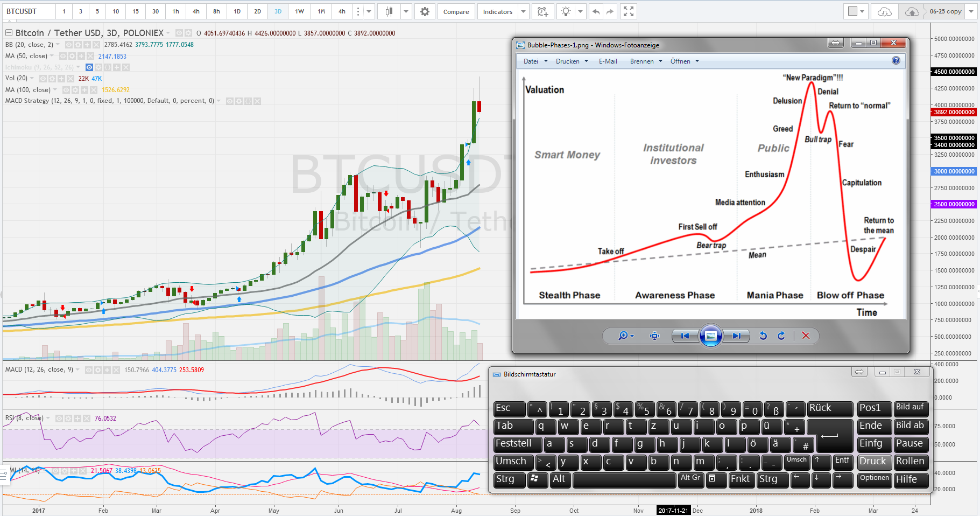The height and width of the screenshot is (516, 980).
Task: Open the Öffnen menu in photo viewer
Action: point(685,61)
